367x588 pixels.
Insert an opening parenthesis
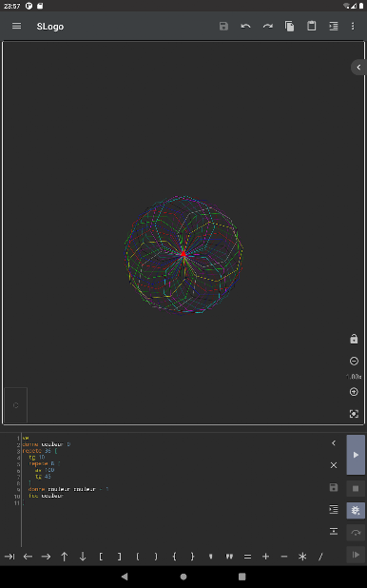click(138, 557)
